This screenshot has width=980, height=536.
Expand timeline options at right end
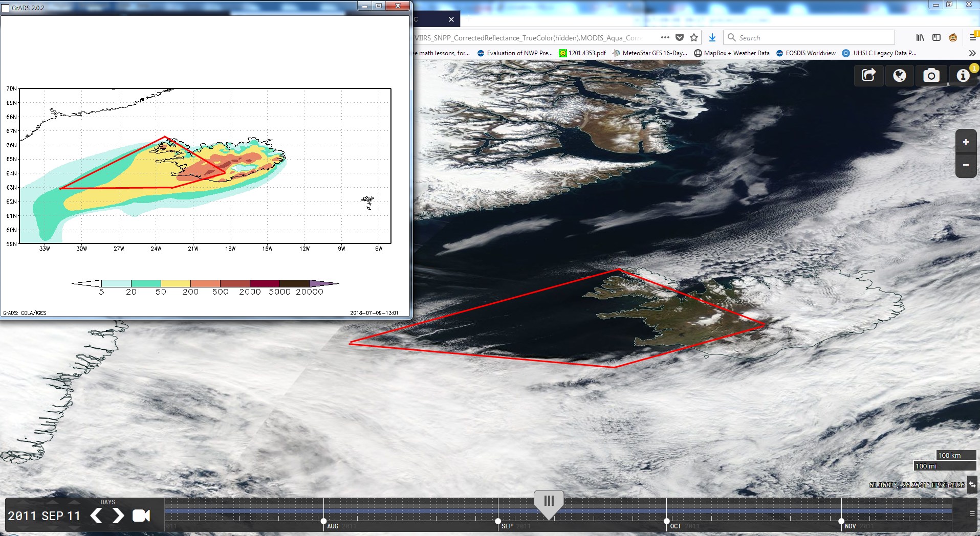click(972, 514)
